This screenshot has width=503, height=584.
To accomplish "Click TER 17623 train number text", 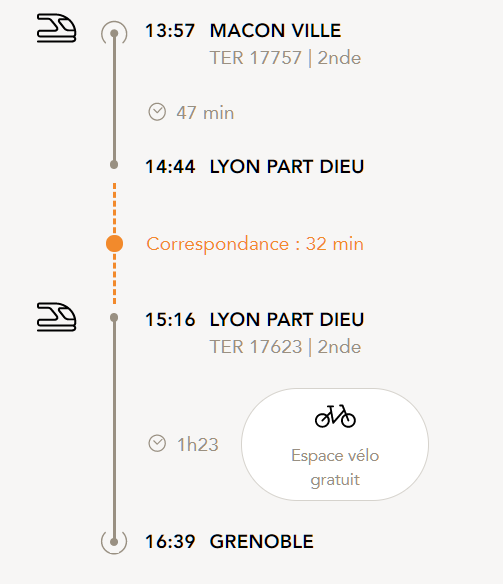I will tap(256, 347).
